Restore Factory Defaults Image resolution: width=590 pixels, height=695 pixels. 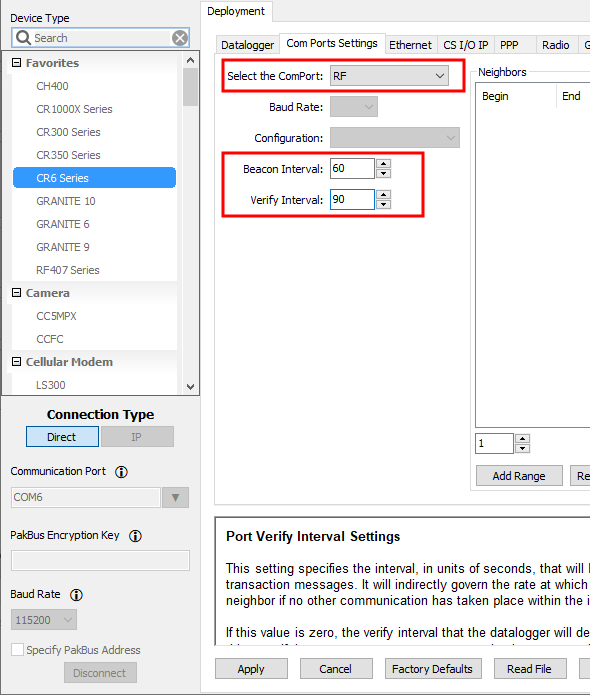coord(432,668)
